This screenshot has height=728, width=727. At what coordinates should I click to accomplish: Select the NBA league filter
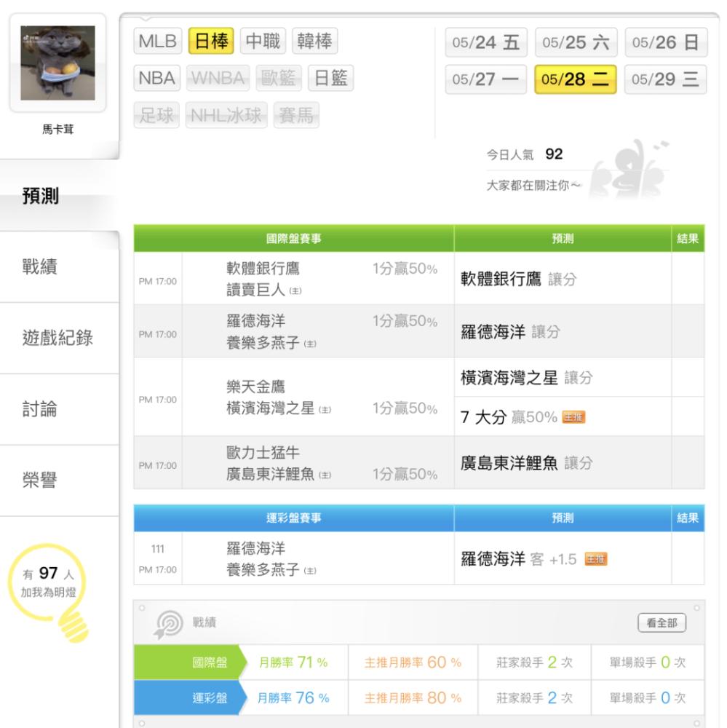click(157, 78)
